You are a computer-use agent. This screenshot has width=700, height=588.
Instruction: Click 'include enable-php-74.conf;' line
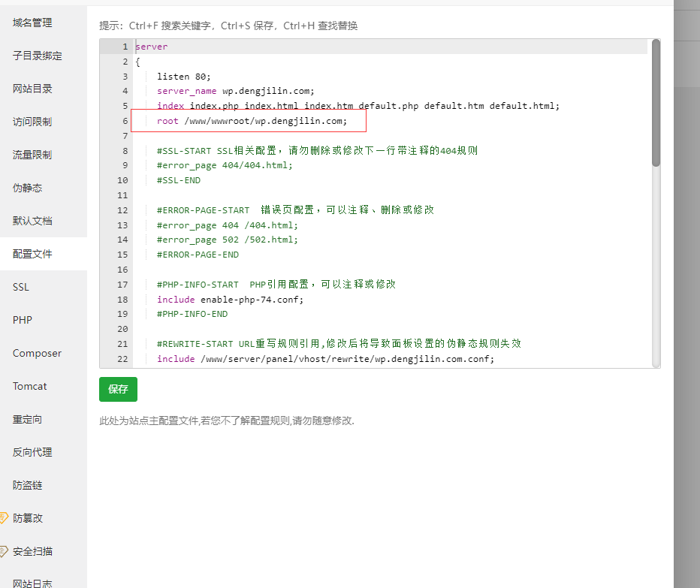(x=230, y=300)
